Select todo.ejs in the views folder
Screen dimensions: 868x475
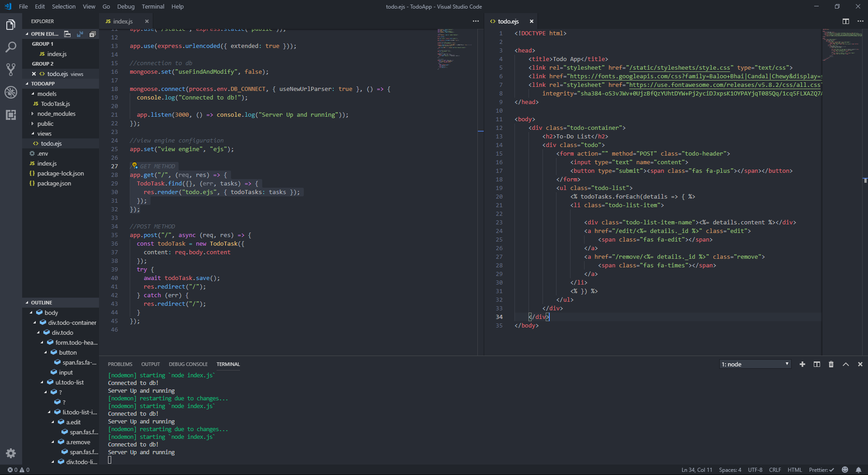(x=52, y=143)
